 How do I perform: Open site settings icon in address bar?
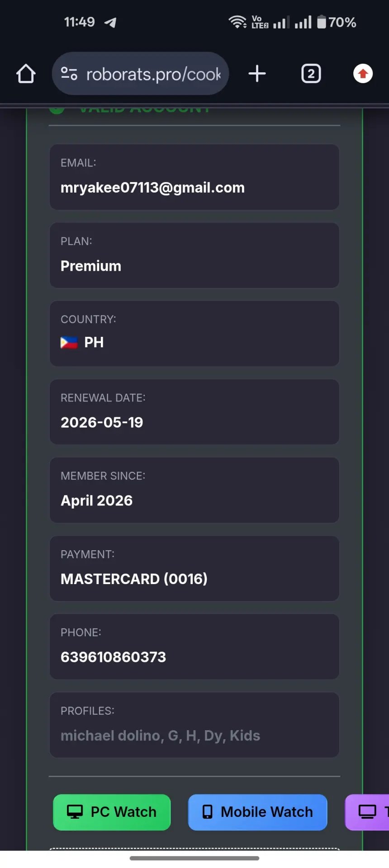69,73
